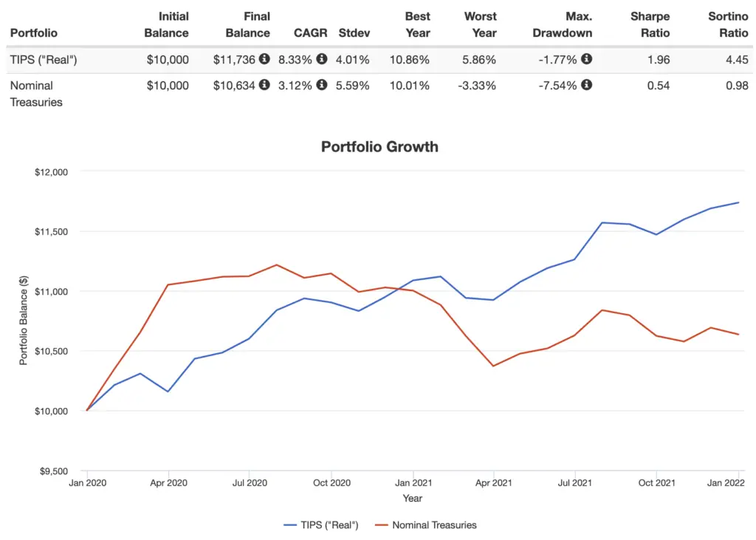This screenshot has height=540, width=756.
Task: Click the $11,500 y-axis label
Action: point(51,232)
